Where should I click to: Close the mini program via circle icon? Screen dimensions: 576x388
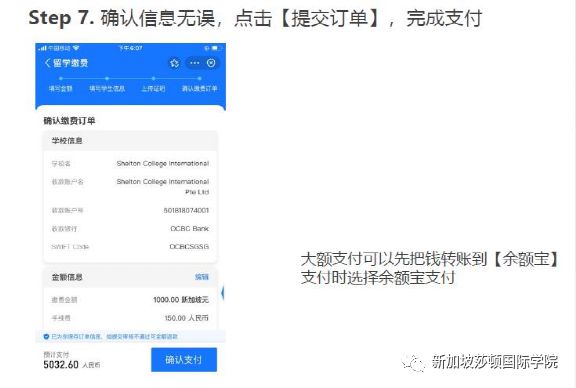coord(211,63)
